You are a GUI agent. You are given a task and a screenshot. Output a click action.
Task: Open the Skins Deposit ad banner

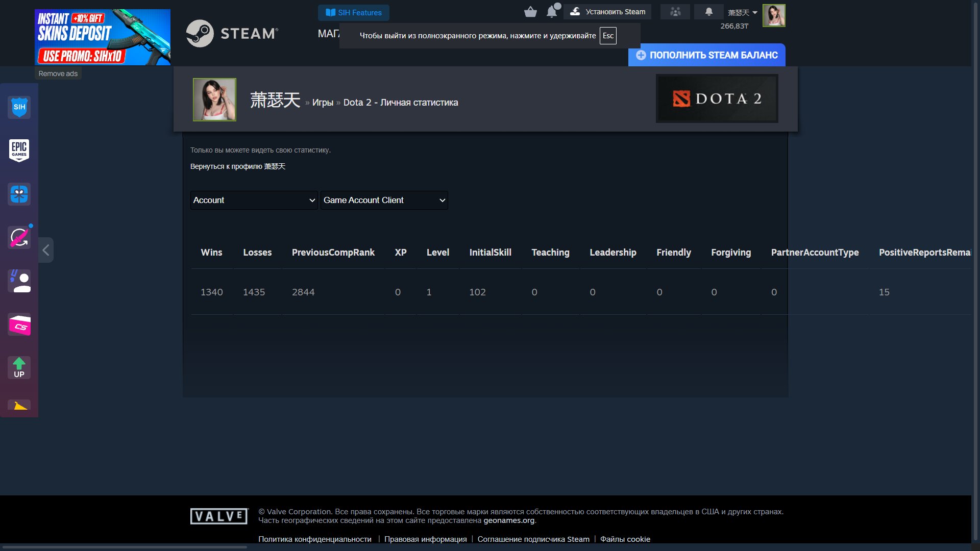coord(103,37)
